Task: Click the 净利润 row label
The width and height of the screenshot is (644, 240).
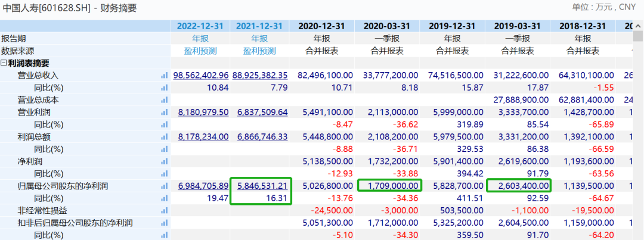Action: tap(30, 161)
